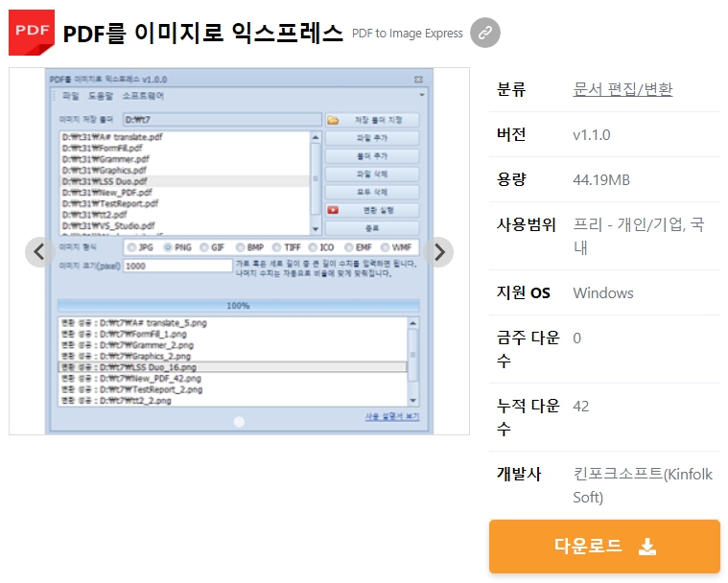The width and height of the screenshot is (728, 583).
Task: Click the 100% conversion progress bar
Action: click(x=238, y=306)
